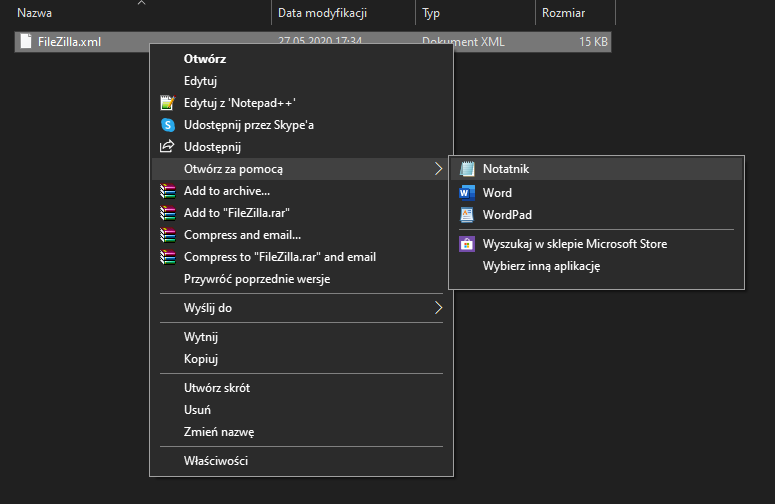Screen dimensions: 775x504
Task: Select Add to archive... entry
Action: click(301, 191)
